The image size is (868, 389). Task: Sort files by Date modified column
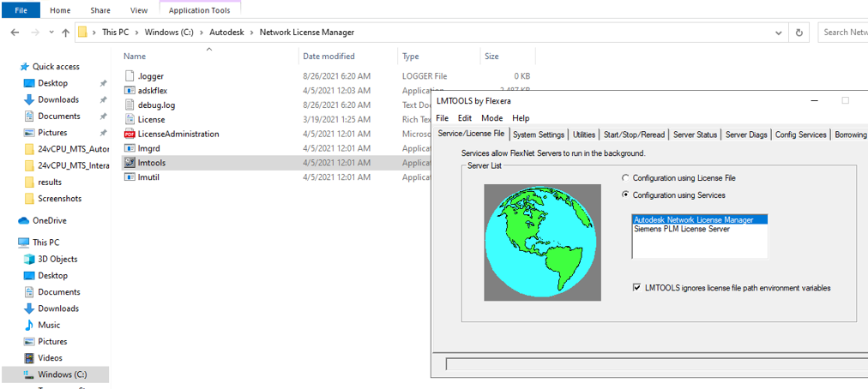coord(329,57)
